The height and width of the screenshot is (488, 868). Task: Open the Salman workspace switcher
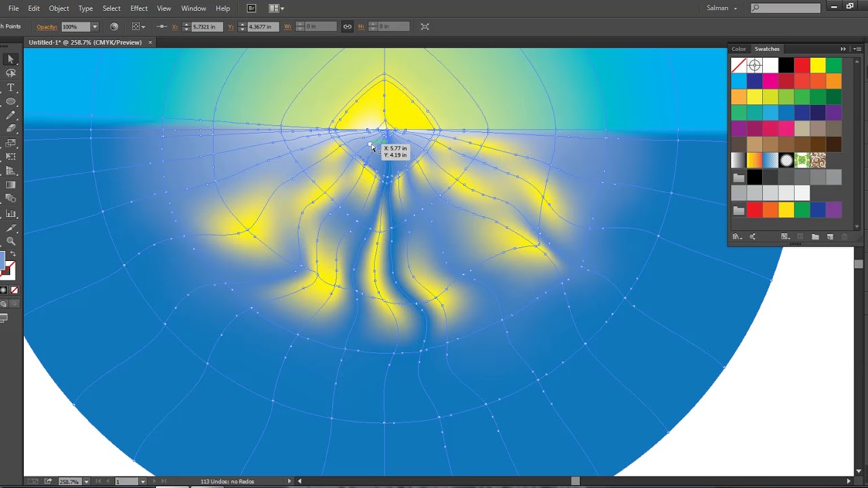tap(722, 8)
